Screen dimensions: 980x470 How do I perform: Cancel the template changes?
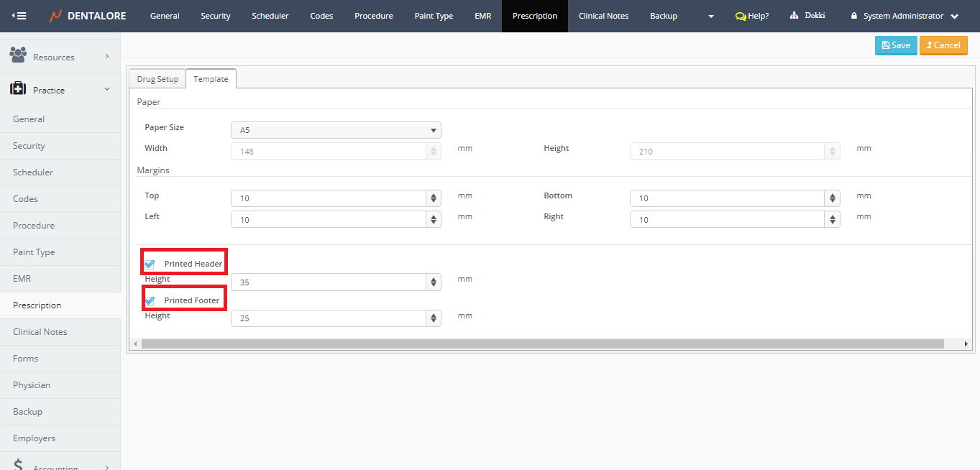tap(943, 45)
